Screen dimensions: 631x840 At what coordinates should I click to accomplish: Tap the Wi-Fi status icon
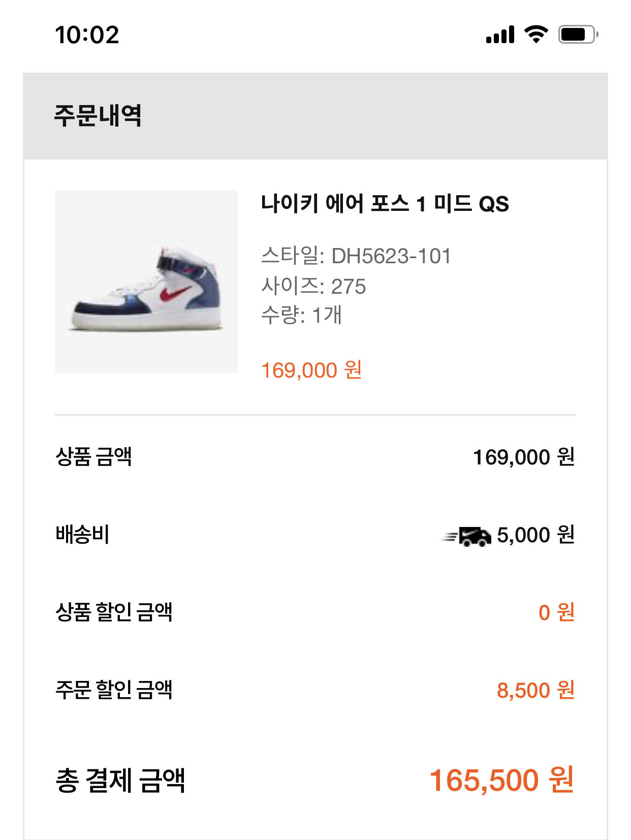536,35
